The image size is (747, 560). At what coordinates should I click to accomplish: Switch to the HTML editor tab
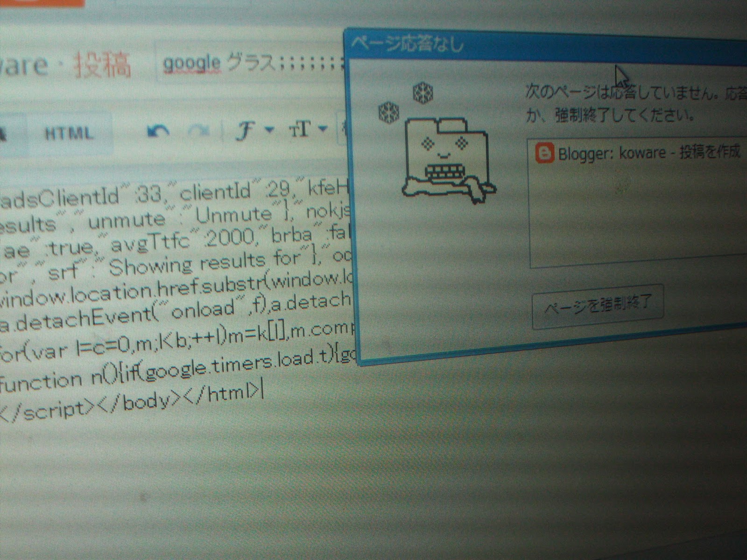69,134
